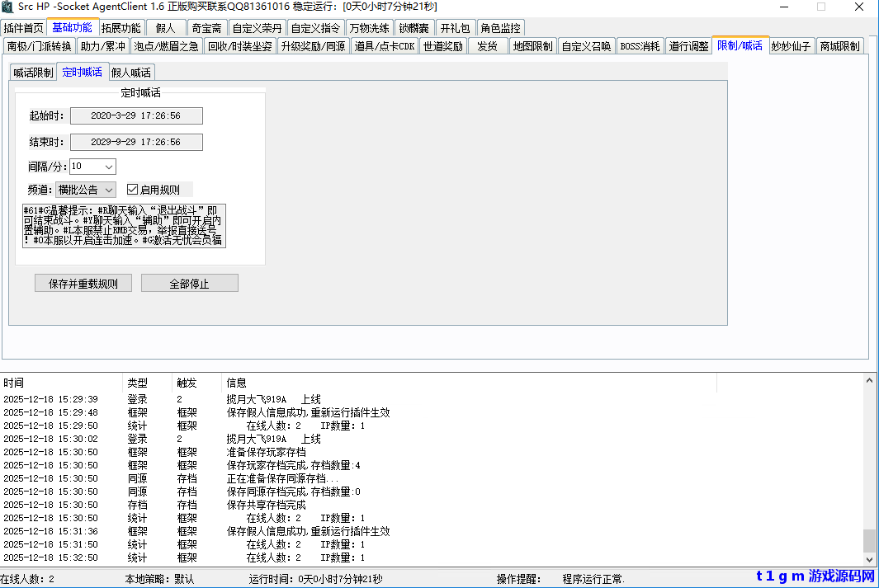Switch to the 基础功能 tab

pyautogui.click(x=71, y=26)
